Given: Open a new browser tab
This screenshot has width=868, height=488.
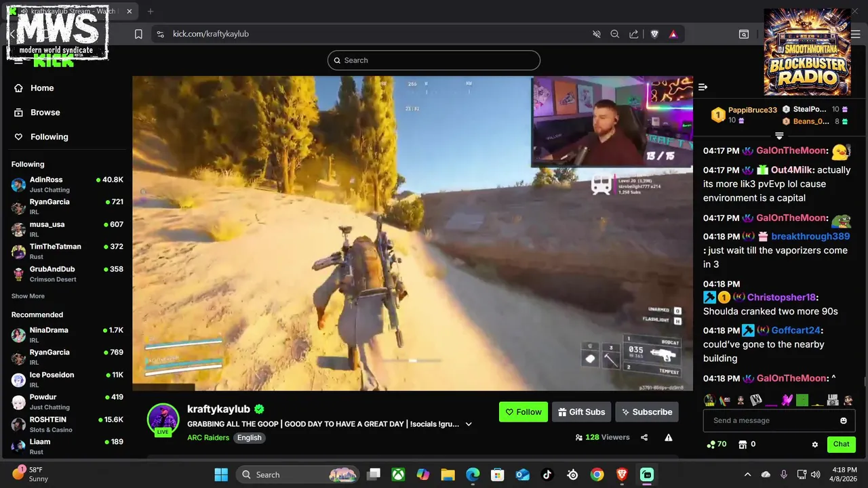Looking at the screenshot, I should pyautogui.click(x=151, y=12).
